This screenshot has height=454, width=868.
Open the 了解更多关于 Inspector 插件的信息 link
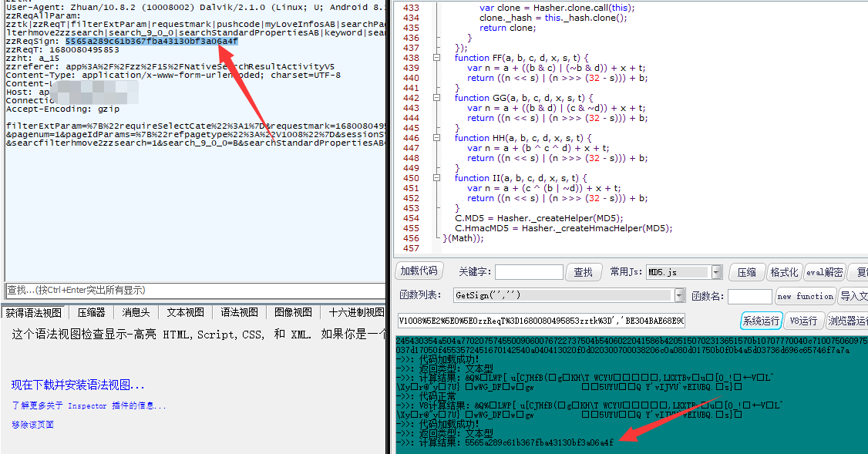(89, 405)
